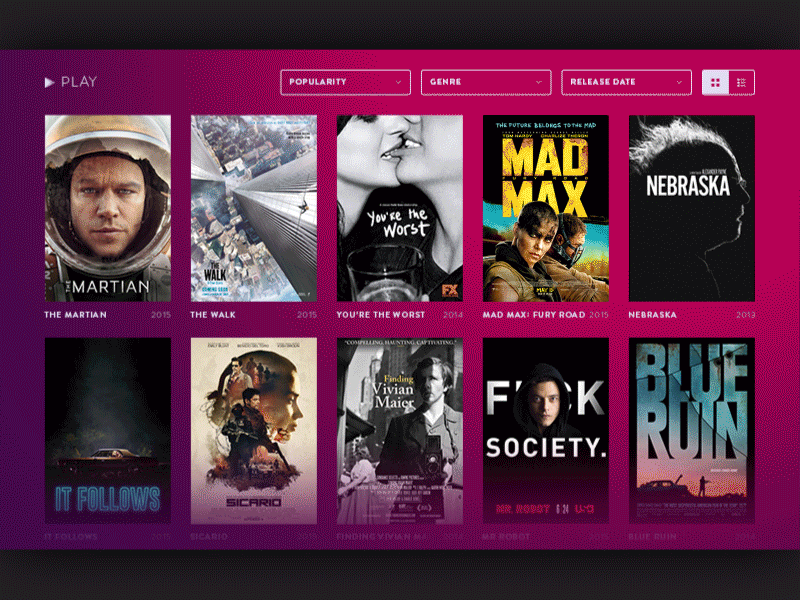Select the Mr. Robot poster
This screenshot has width=800, height=600.
[545, 431]
